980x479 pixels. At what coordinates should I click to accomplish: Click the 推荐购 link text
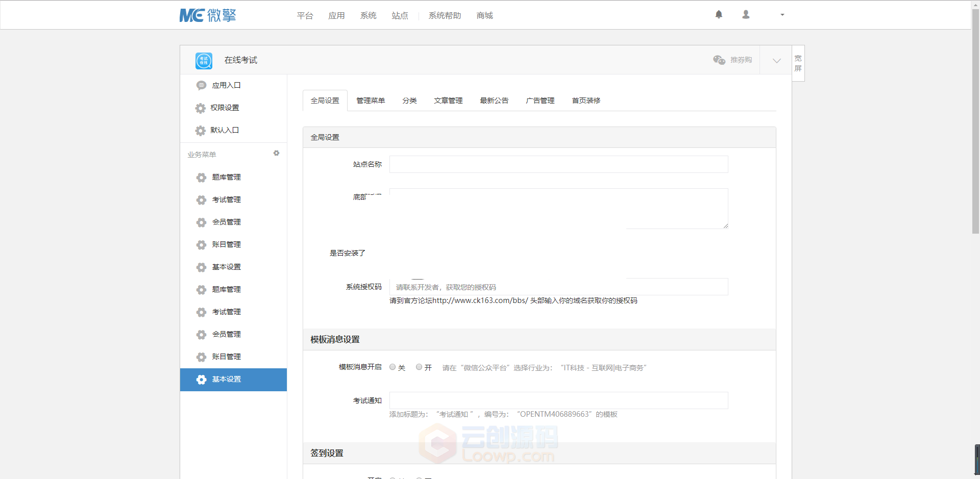click(x=741, y=60)
